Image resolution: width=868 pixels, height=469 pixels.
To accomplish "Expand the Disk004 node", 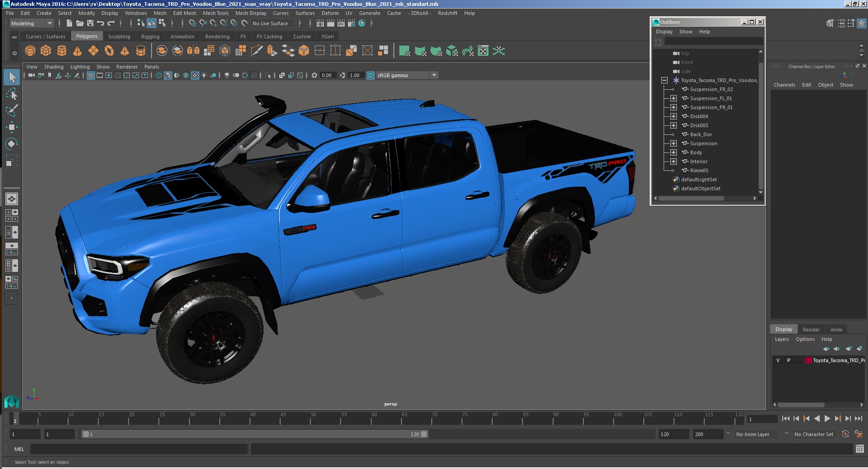I will click(x=673, y=116).
